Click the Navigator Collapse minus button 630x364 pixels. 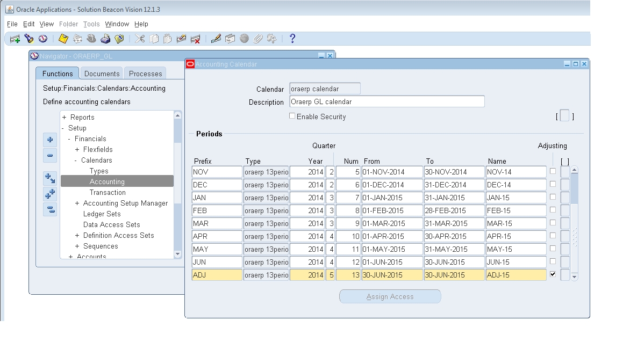50,155
